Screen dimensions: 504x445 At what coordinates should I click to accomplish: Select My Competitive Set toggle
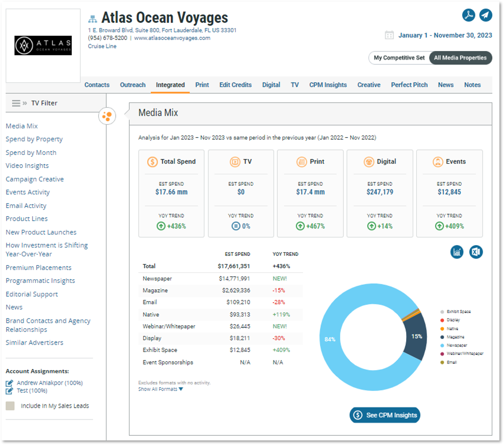coord(399,58)
